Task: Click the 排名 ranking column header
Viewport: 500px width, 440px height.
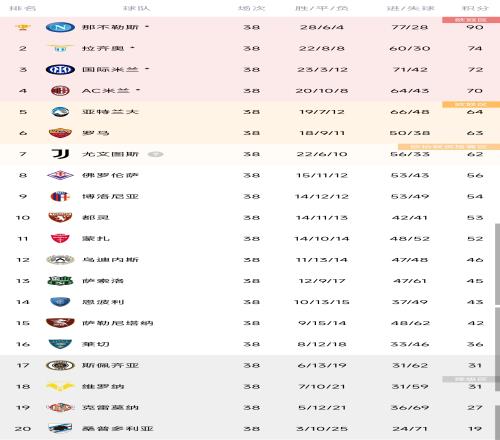Action: 23,8
